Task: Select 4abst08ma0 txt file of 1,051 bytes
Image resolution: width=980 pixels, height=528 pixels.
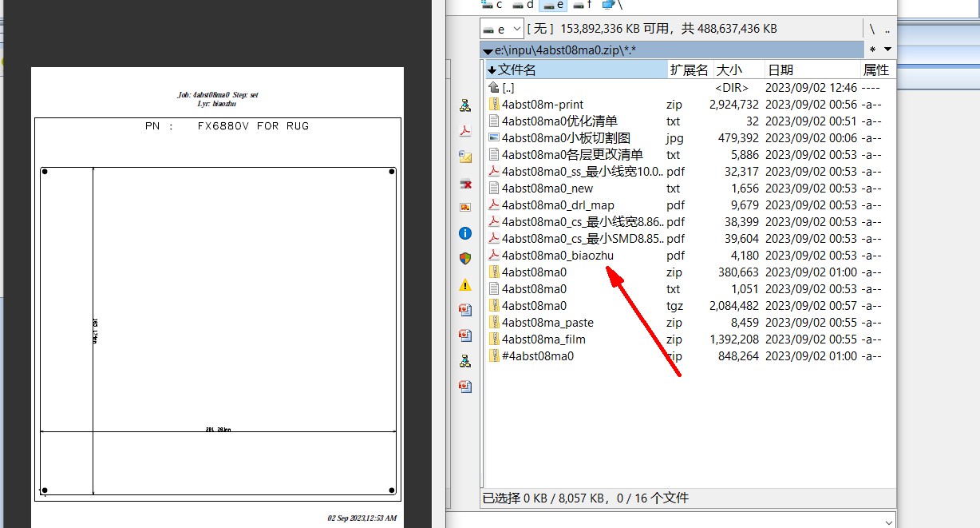Action: click(x=534, y=289)
